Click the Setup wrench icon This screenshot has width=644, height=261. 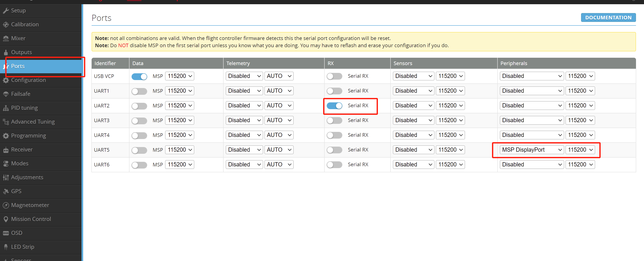6,11
